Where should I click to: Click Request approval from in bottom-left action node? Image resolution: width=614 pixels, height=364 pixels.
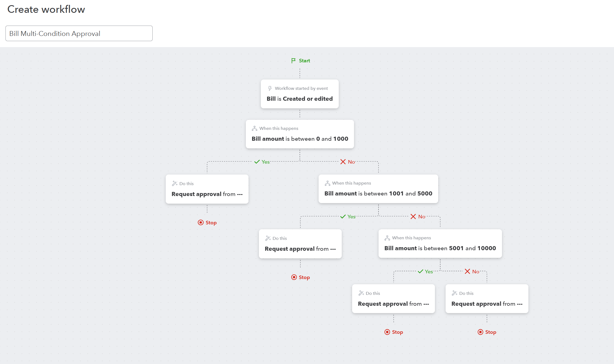click(393, 304)
